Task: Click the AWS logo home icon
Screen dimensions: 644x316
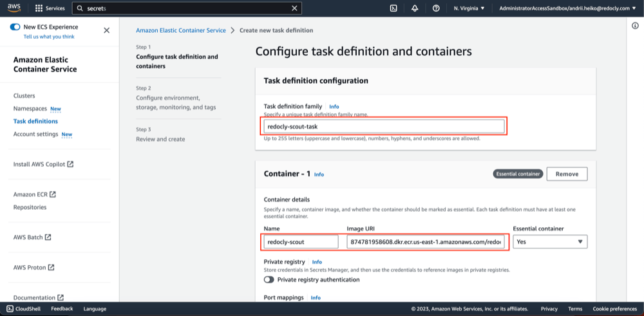Action: 14,8
